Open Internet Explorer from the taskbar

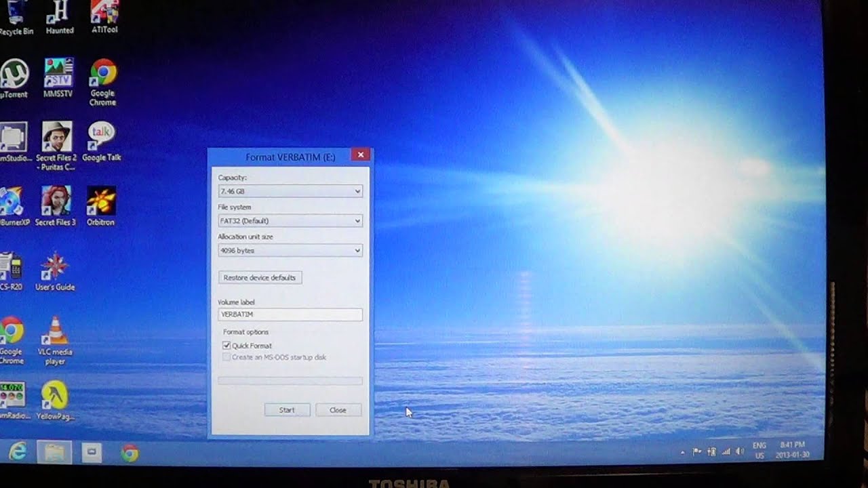tap(17, 452)
